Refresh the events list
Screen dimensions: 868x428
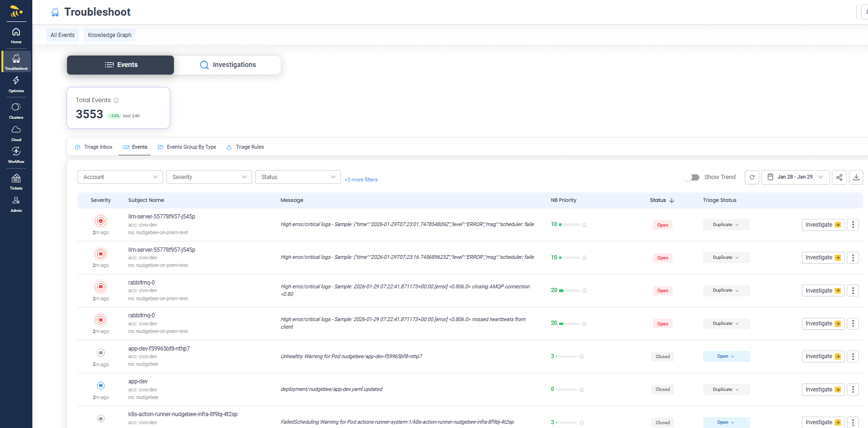point(752,177)
